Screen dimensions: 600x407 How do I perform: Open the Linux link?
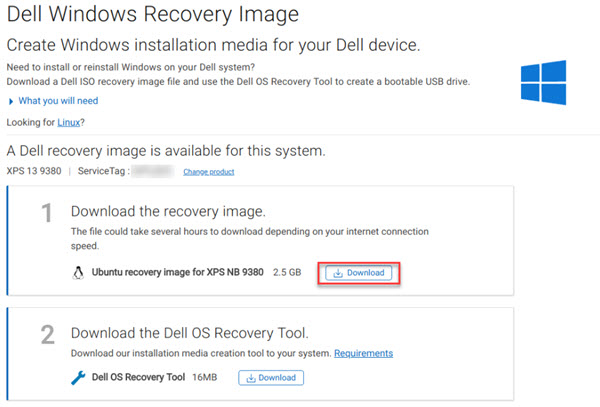pos(69,122)
